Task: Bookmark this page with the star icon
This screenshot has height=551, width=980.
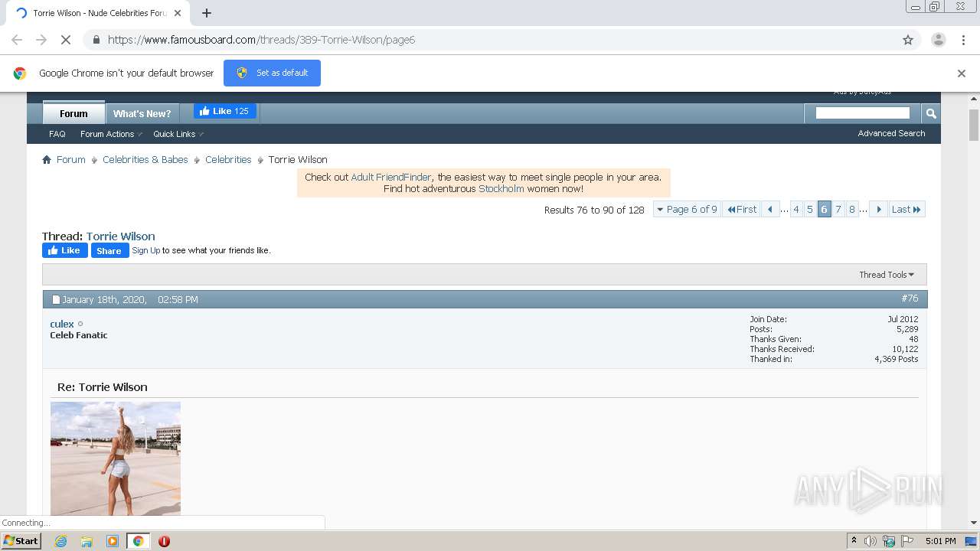Action: point(908,40)
